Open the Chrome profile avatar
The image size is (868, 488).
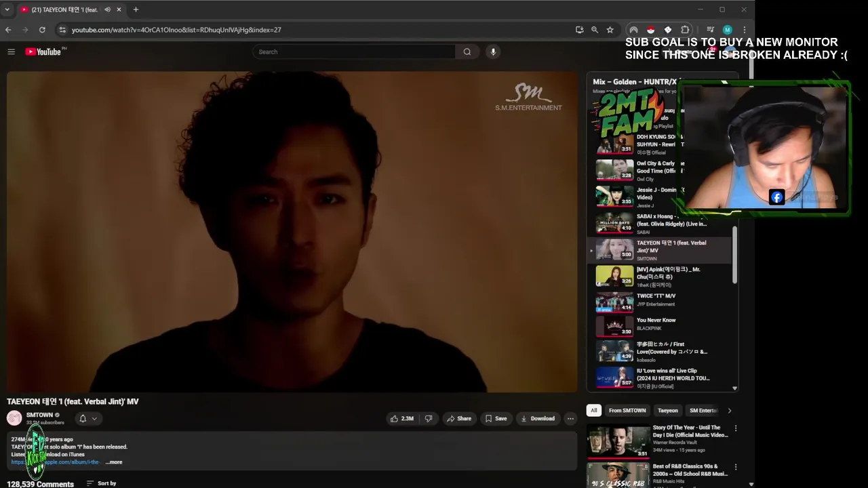(x=727, y=30)
